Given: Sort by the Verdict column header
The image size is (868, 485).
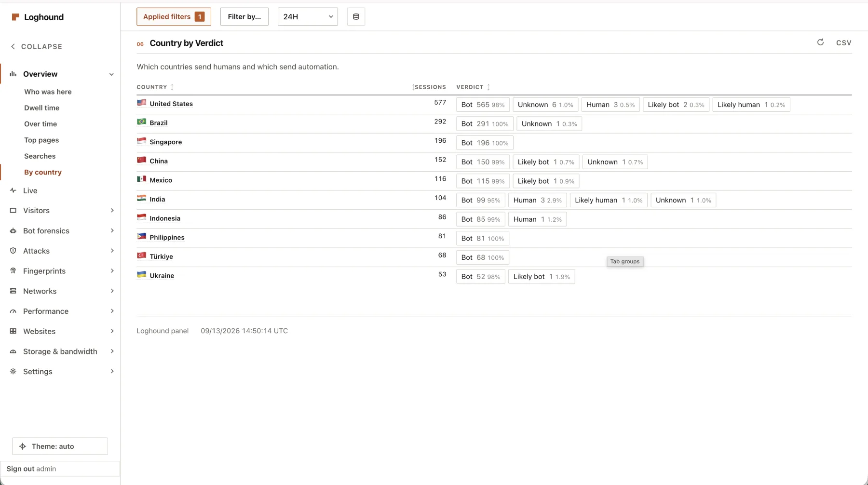Looking at the screenshot, I should [474, 87].
